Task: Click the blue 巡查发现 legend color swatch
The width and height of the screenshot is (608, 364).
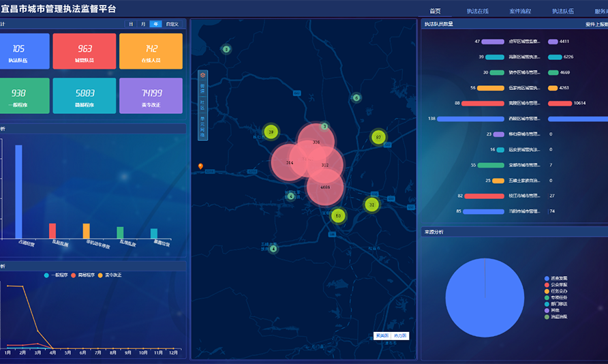Action: (x=547, y=278)
